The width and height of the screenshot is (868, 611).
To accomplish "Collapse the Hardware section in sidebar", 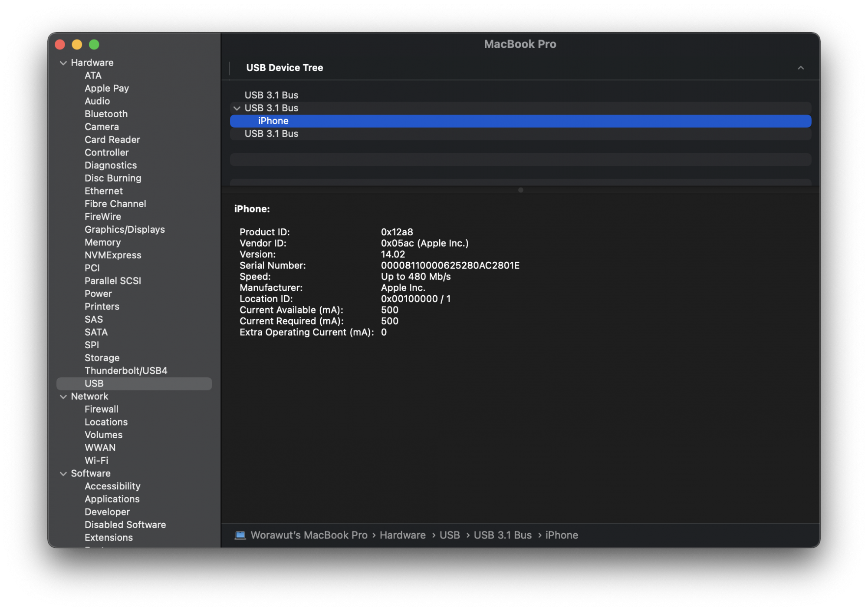I will [63, 63].
